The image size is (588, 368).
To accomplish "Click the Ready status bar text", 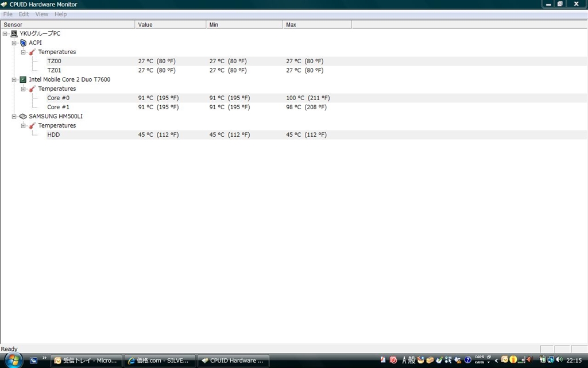I will coord(9,349).
